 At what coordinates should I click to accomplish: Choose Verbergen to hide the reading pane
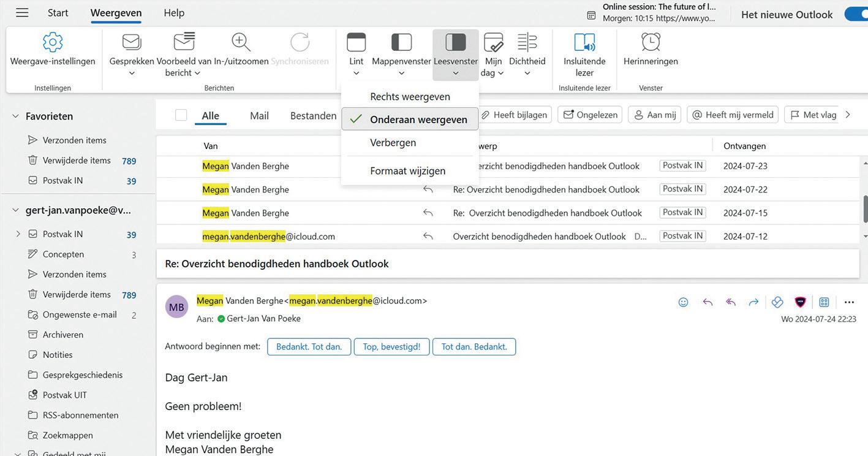tap(410, 142)
